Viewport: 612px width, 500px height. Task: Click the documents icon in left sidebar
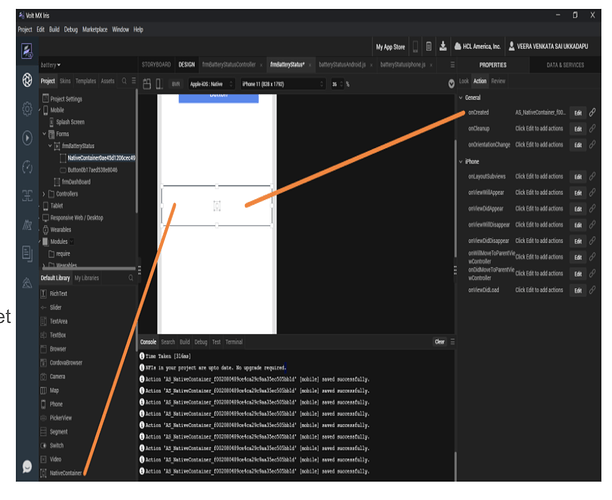(27, 253)
